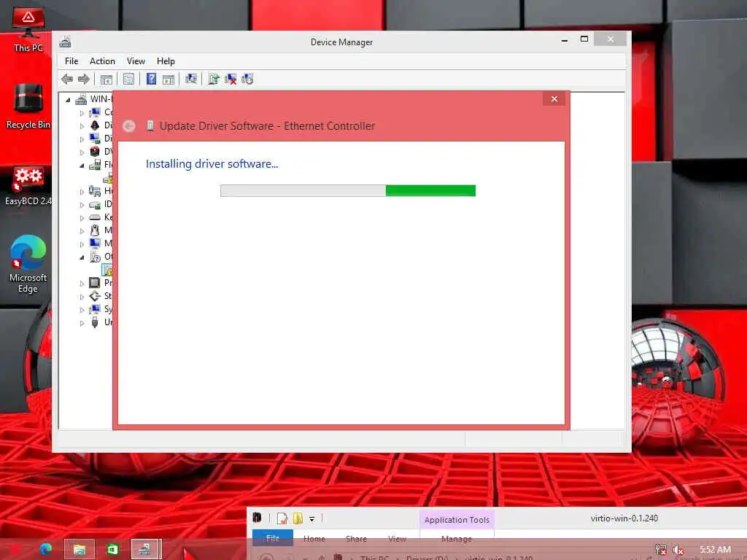Open Home tab in Explorer ribbon
747x560 pixels.
coord(314,539)
